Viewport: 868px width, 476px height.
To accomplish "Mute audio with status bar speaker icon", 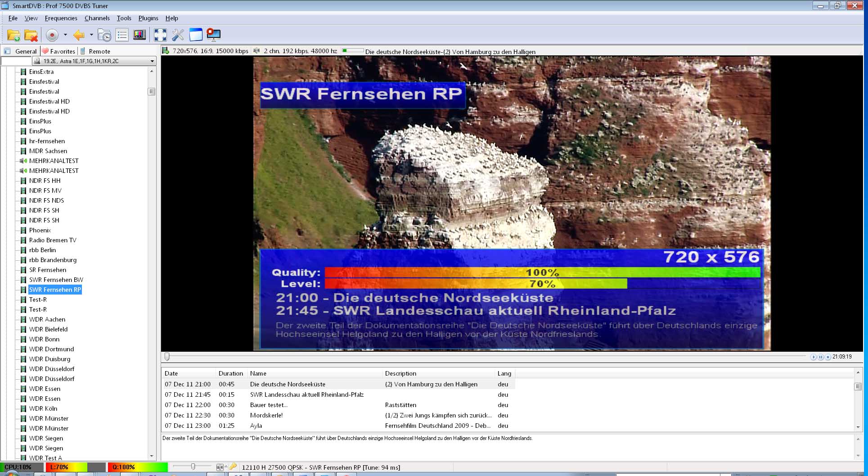I will [220, 467].
